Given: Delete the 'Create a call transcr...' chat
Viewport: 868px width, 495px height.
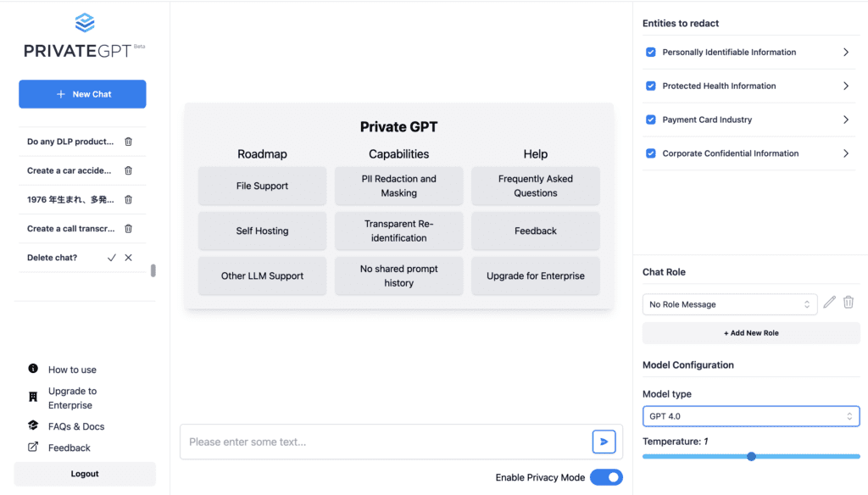Looking at the screenshot, I should pyautogui.click(x=129, y=229).
